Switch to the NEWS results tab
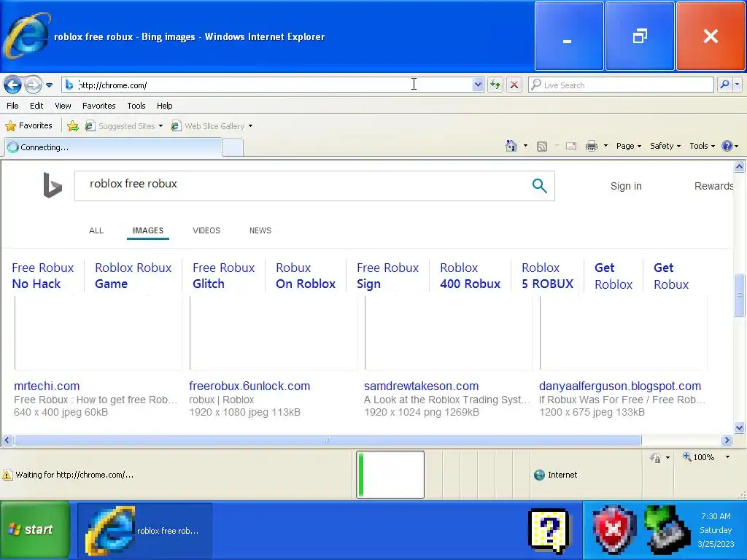The width and height of the screenshot is (747, 560). 260,230
